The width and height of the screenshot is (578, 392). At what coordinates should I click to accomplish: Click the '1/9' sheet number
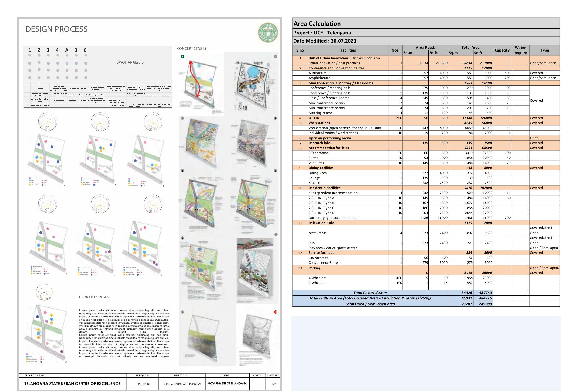tap(274, 384)
